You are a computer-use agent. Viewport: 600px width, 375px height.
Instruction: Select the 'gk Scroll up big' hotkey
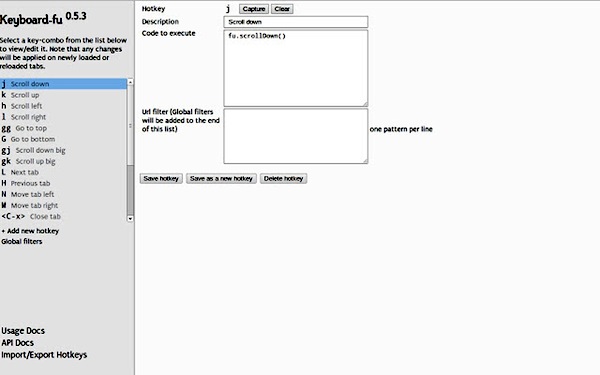(x=64, y=161)
